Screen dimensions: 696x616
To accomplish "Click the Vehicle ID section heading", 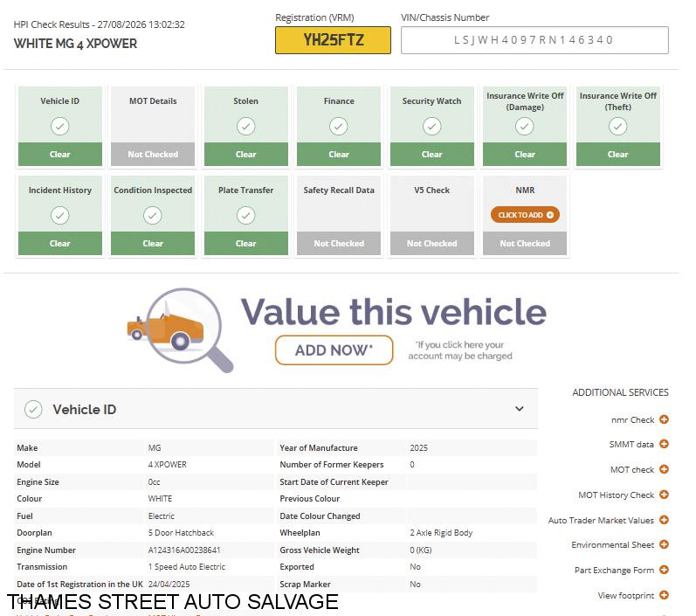I will click(85, 410).
